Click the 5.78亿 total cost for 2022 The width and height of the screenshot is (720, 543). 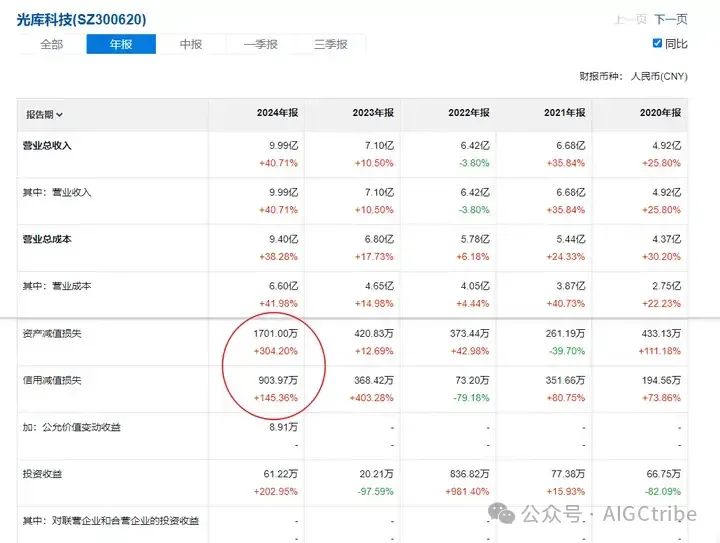pyautogui.click(x=475, y=240)
